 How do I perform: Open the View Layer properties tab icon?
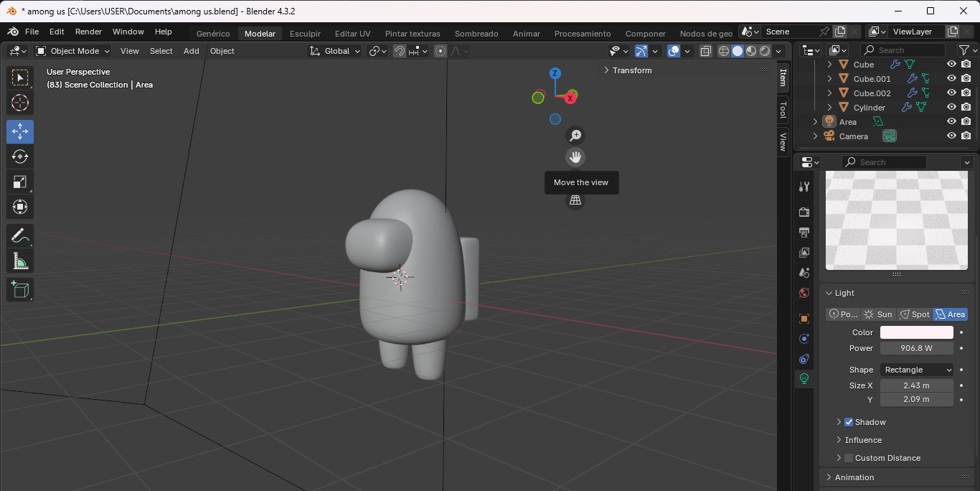point(804,253)
